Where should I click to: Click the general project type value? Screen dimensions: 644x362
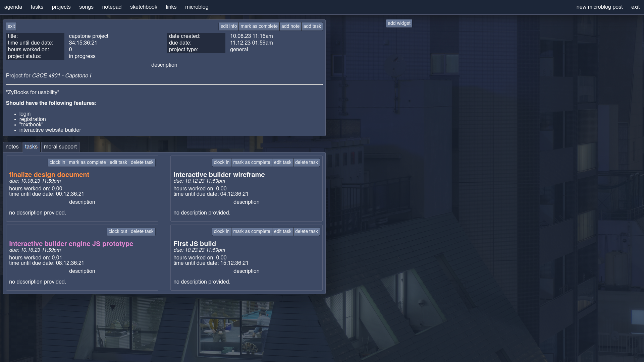point(239,50)
